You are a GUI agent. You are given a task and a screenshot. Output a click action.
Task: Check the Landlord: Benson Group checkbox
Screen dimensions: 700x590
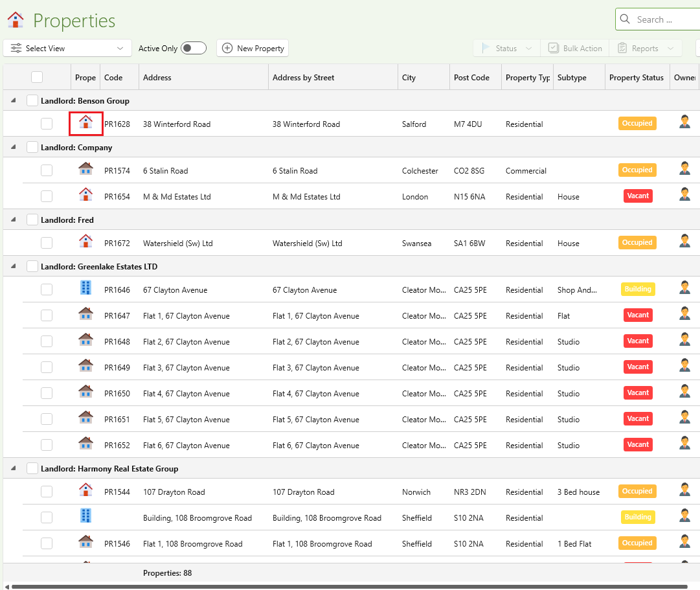(32, 100)
